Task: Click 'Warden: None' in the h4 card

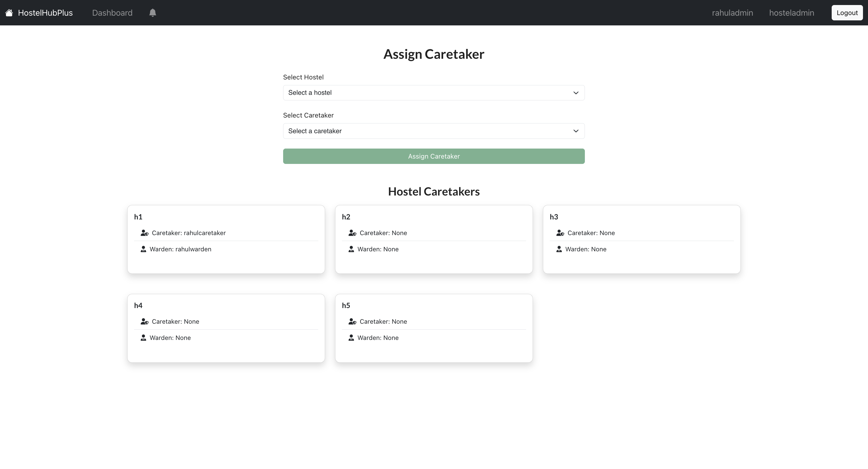Action: tap(170, 338)
